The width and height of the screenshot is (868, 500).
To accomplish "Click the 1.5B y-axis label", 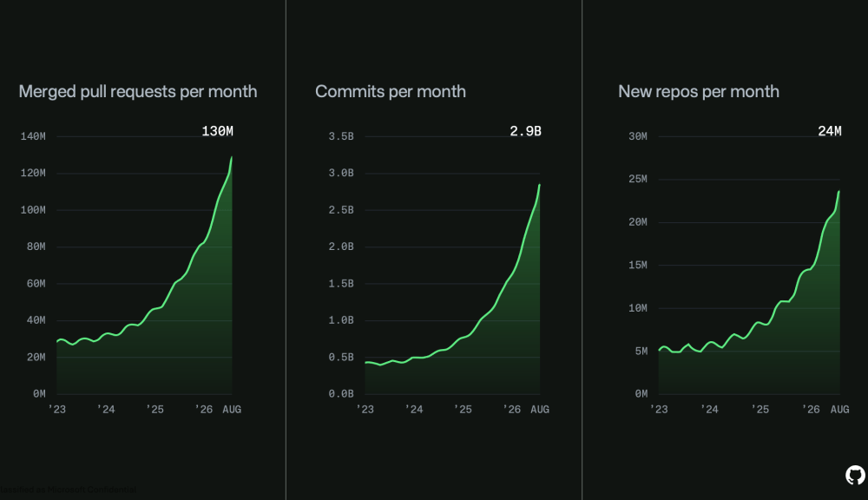I will 341,284.
